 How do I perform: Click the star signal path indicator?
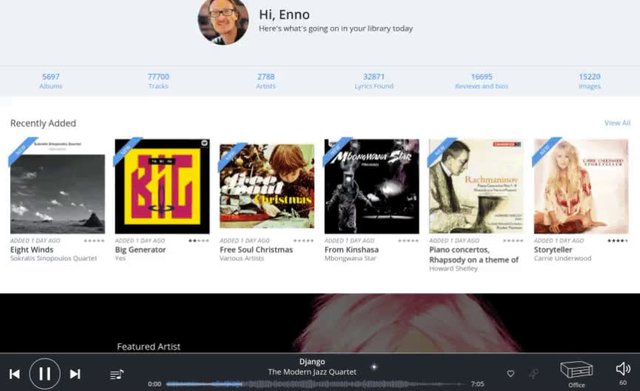[x=374, y=367]
